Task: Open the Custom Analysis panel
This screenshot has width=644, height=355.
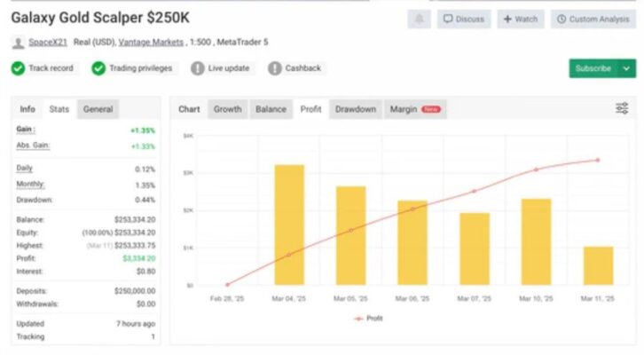Action: tap(593, 19)
